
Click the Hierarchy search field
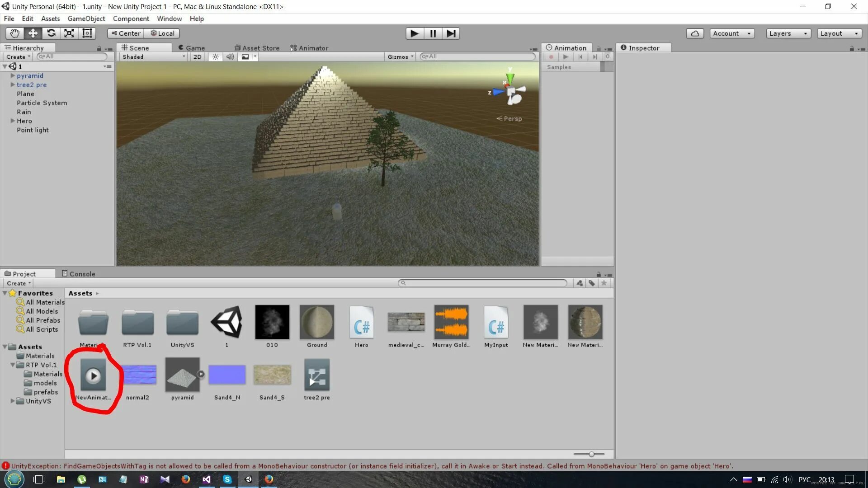pos(72,56)
